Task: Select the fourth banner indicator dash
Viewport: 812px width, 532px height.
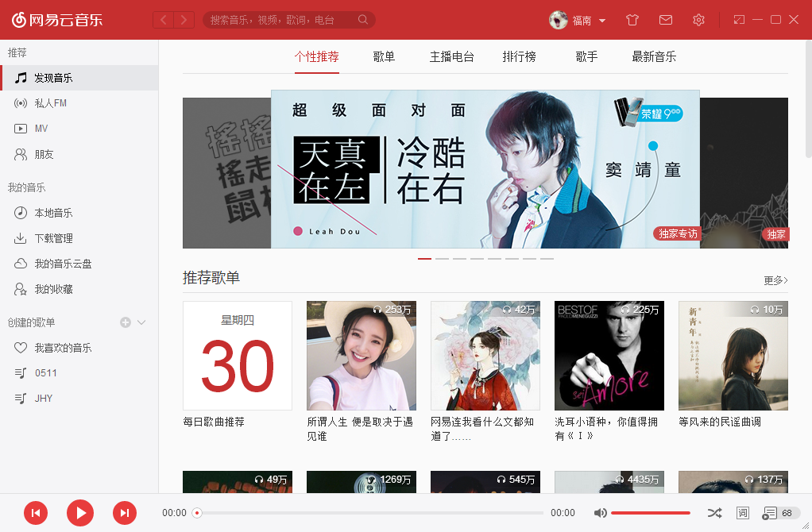Action: [x=477, y=258]
